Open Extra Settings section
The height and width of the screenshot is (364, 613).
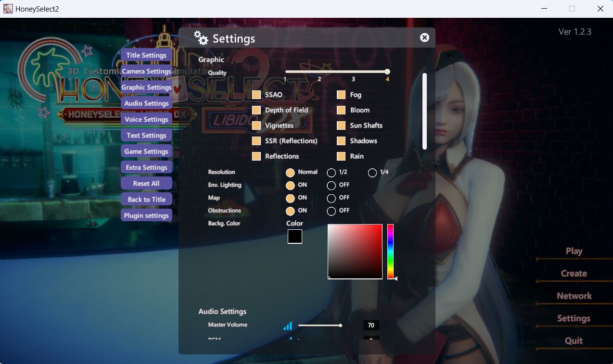[146, 167]
